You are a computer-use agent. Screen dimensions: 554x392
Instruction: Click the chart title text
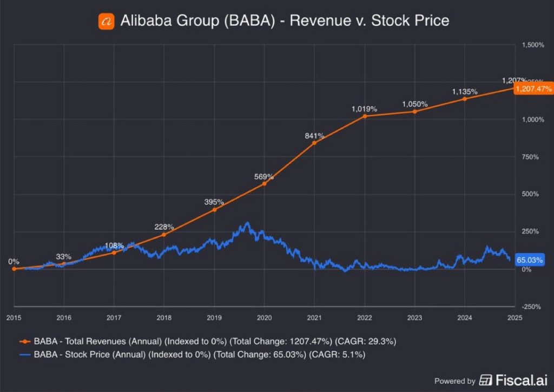[285, 21]
